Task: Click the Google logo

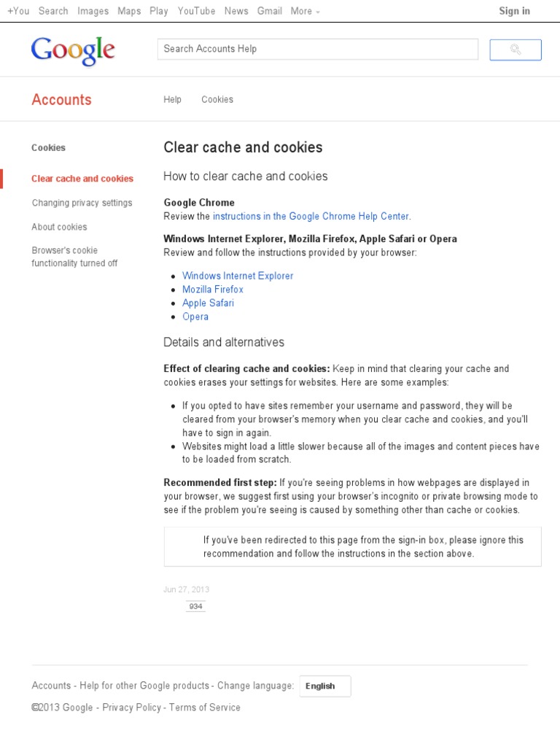Action: [x=73, y=50]
